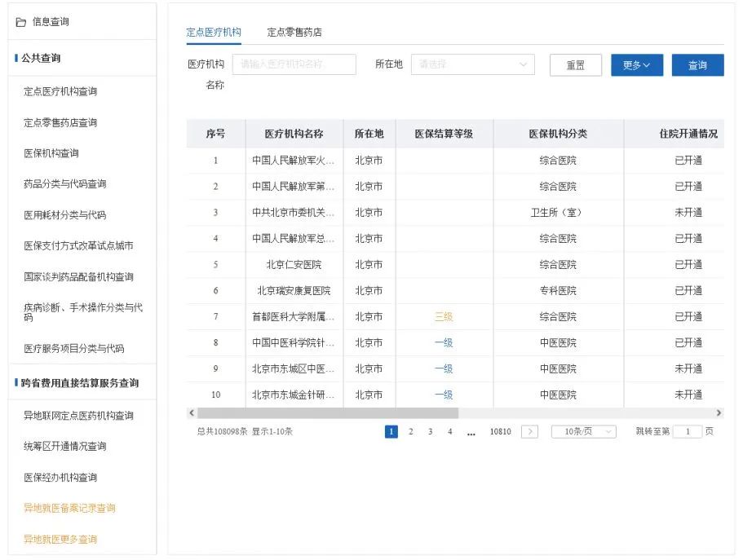Open 异地就医更多查询 link
Screen dimensions: 743x560
pos(60,539)
